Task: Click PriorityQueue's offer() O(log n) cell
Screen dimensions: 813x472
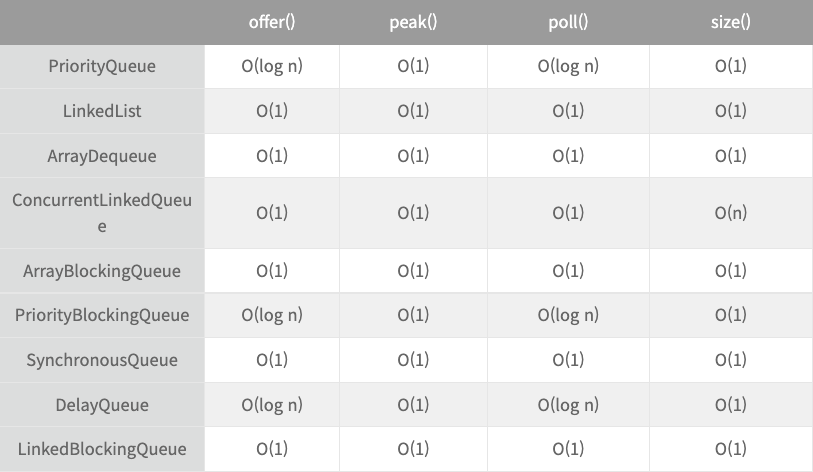Action: pyautogui.click(x=272, y=66)
